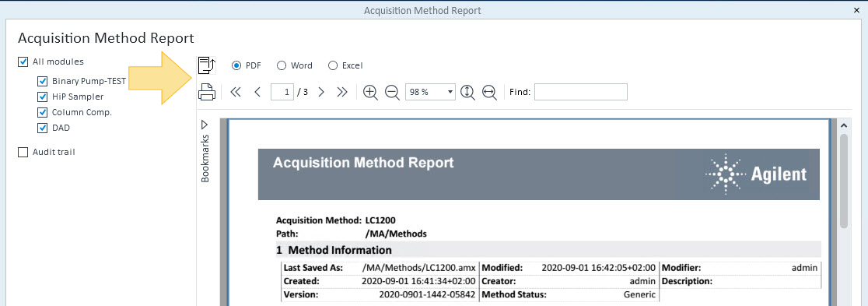
Task: Select the Word export format
Action: [295, 65]
